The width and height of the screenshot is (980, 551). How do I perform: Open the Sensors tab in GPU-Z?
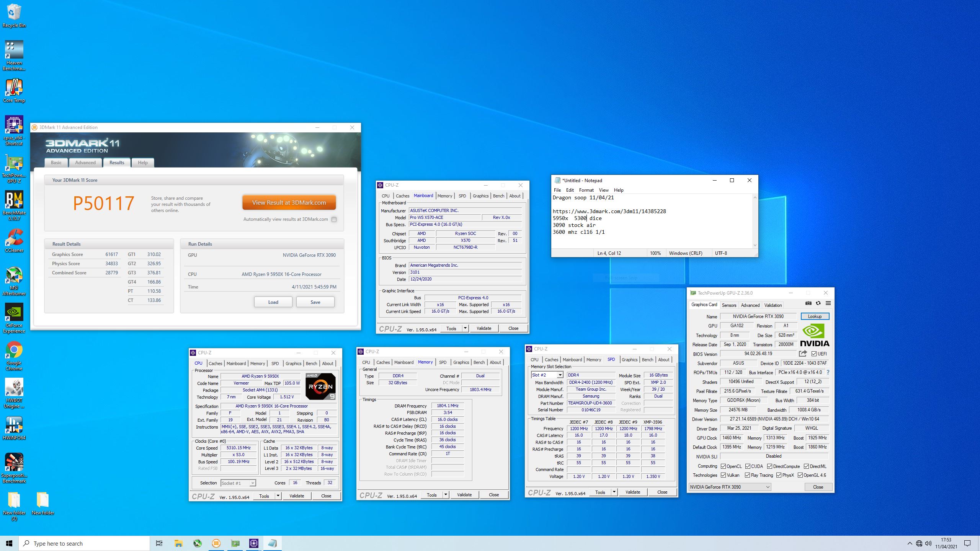coord(729,305)
